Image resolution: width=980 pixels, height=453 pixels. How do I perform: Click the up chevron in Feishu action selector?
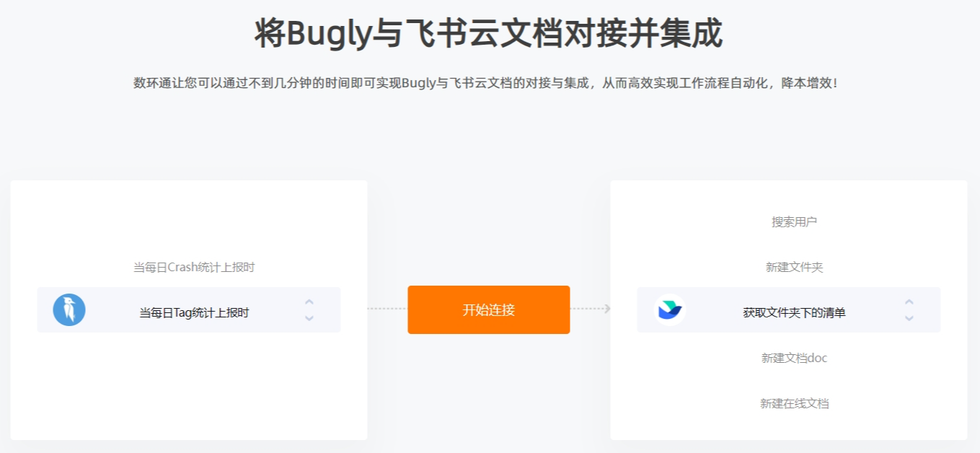click(909, 302)
